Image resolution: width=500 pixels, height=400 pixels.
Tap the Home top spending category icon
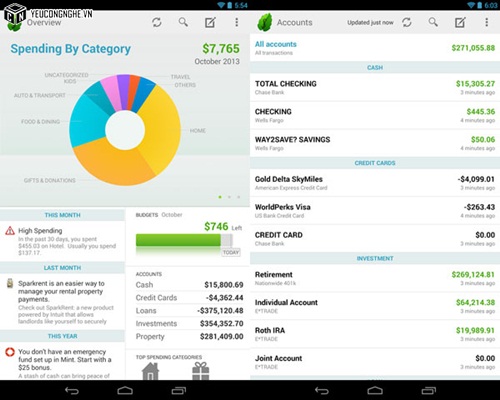click(x=150, y=371)
